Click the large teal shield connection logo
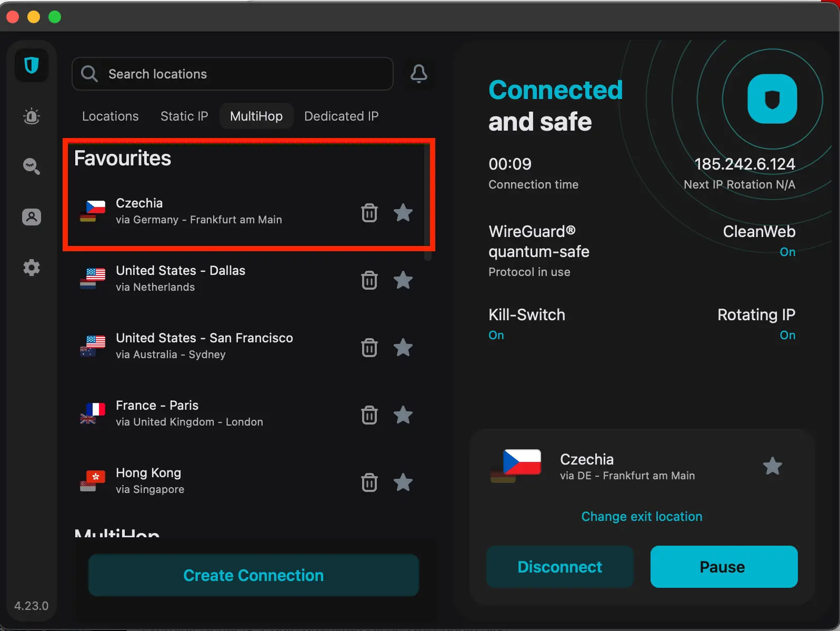Screen dimensions: 840x631 [772, 99]
